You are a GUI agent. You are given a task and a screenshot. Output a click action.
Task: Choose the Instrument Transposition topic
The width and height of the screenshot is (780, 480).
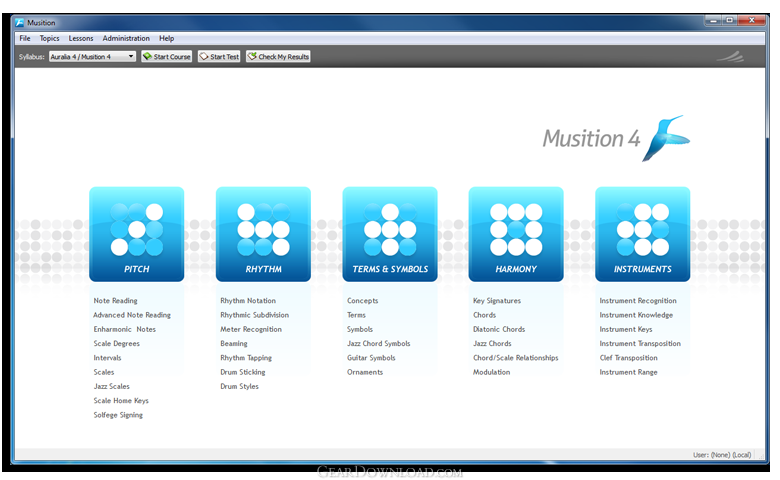[640, 344]
